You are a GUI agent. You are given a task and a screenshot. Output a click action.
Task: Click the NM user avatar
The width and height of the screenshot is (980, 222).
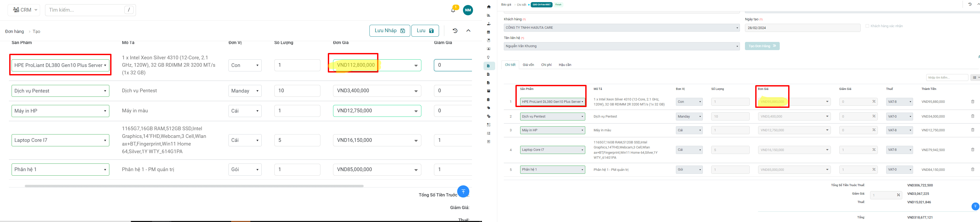[x=468, y=10]
